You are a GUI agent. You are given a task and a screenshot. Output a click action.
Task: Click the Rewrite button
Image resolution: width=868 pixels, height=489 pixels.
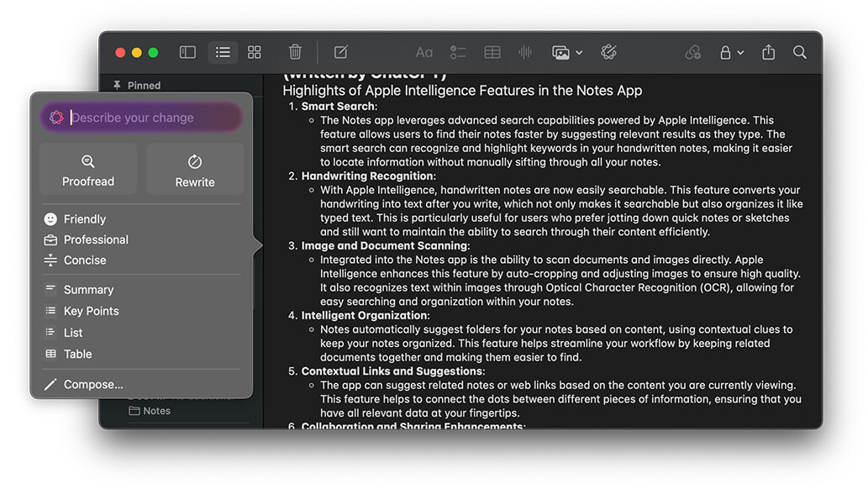click(x=195, y=169)
